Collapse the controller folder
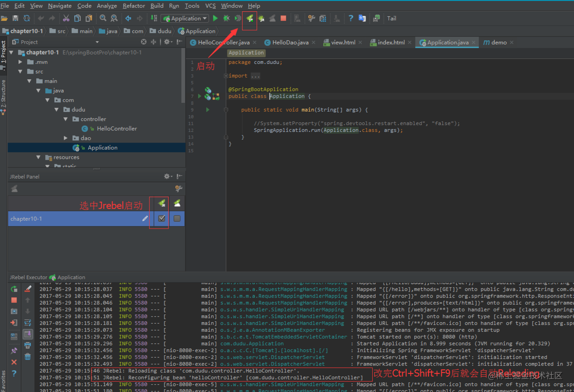 (66, 119)
